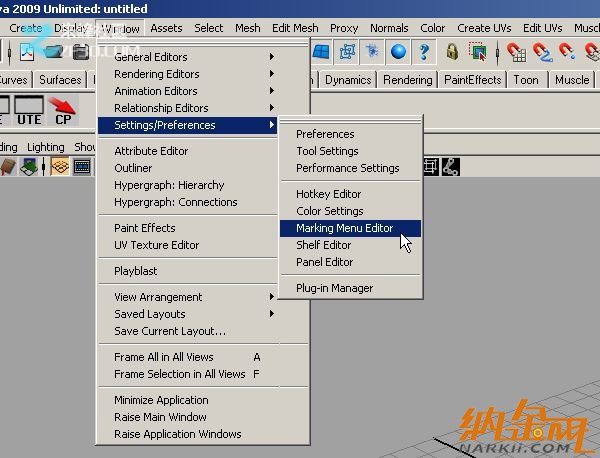
Task: Click the save scene disk icon
Action: click(x=79, y=51)
